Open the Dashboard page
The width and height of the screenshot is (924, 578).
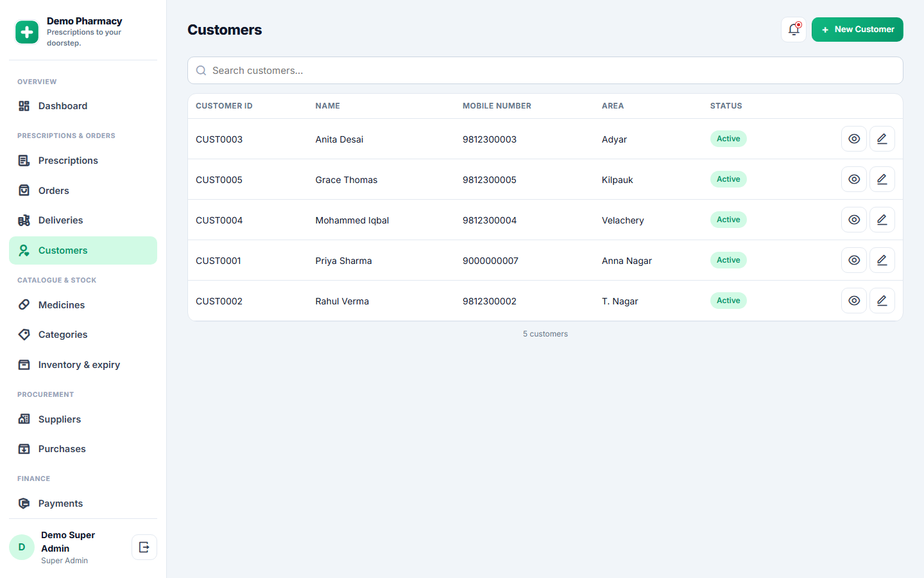click(x=83, y=106)
